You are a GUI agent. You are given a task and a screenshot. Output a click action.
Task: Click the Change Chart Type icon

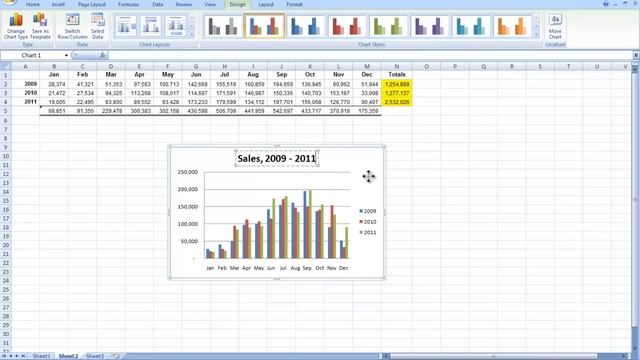(16, 26)
